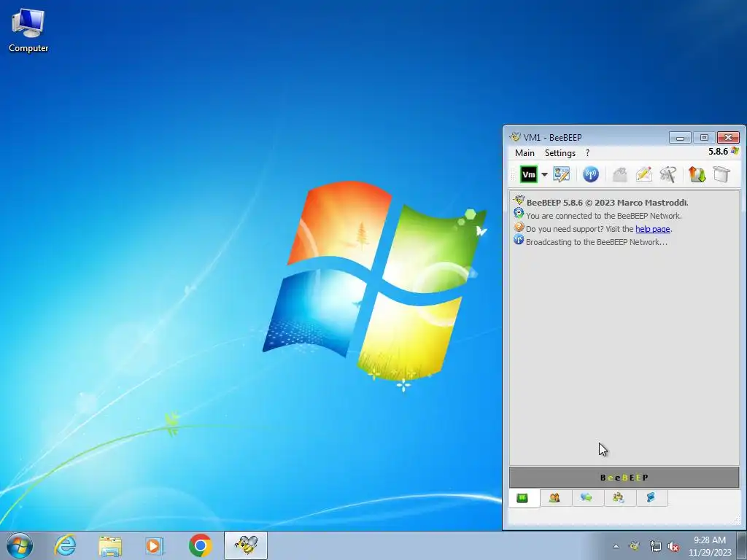This screenshot has height=560, width=747.
Task: Click the Show desktop strip
Action: click(742, 545)
